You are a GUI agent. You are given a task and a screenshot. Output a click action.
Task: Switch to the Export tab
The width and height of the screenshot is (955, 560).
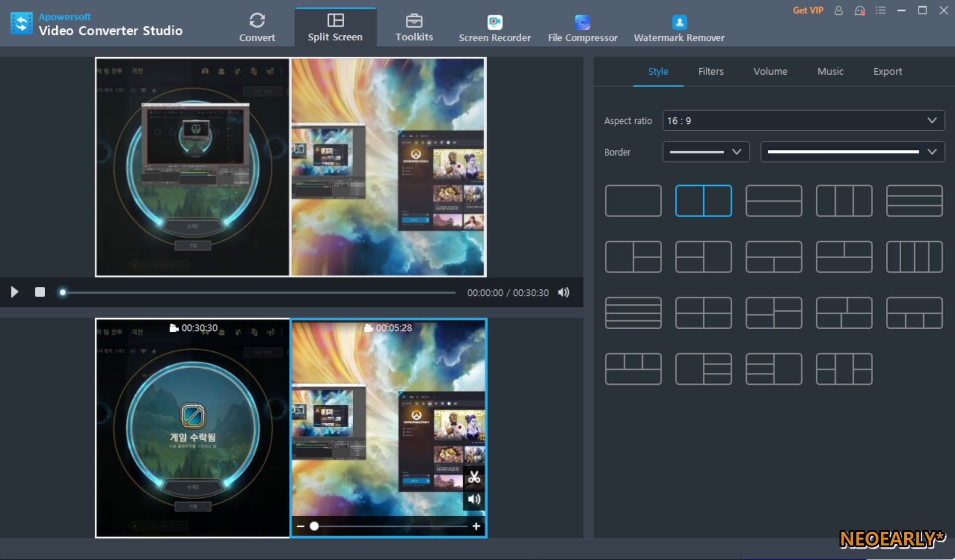(887, 71)
